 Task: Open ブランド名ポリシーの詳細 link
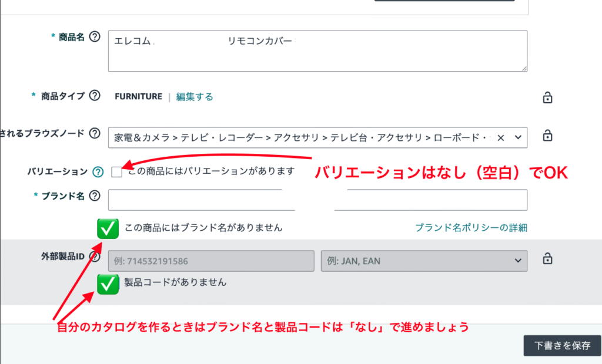pyautogui.click(x=470, y=228)
